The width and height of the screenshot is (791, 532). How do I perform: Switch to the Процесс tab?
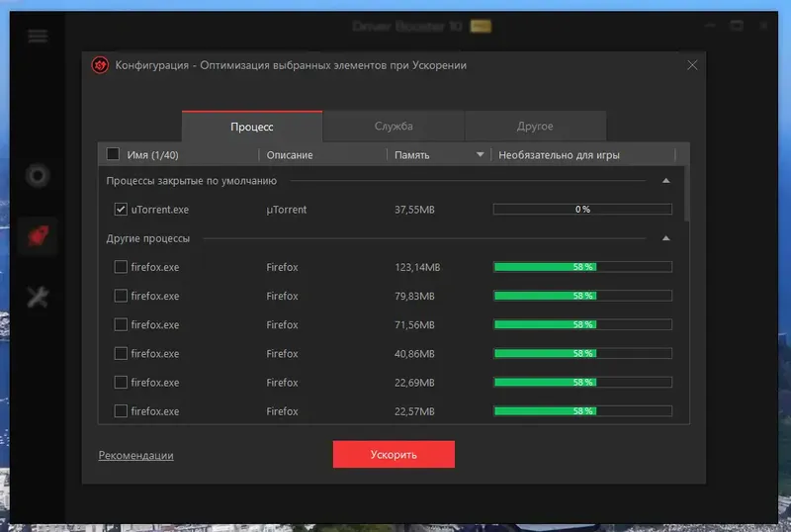point(252,127)
